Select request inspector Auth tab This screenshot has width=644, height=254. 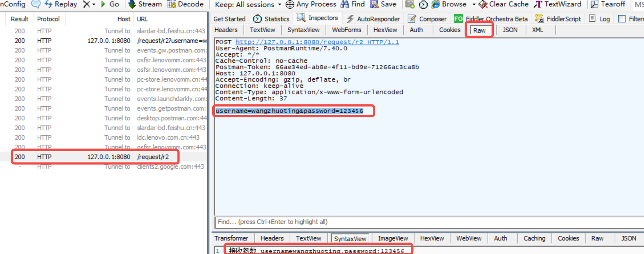point(416,30)
